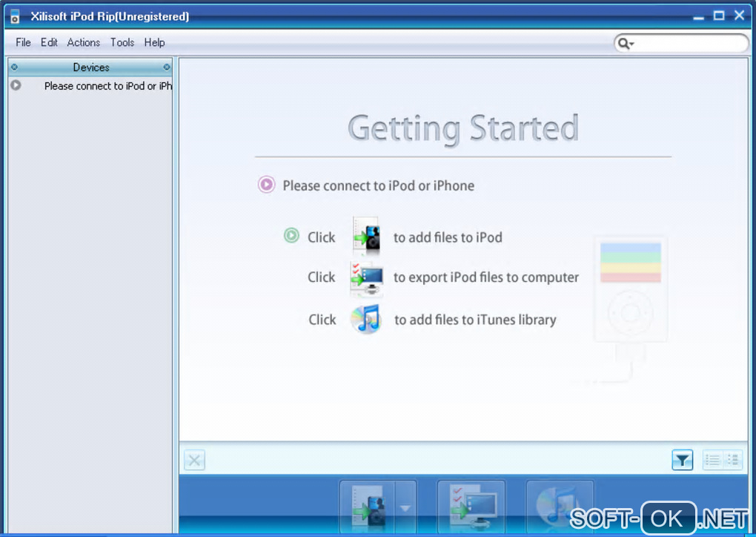Click the delete X button in lower bar

pos(194,461)
